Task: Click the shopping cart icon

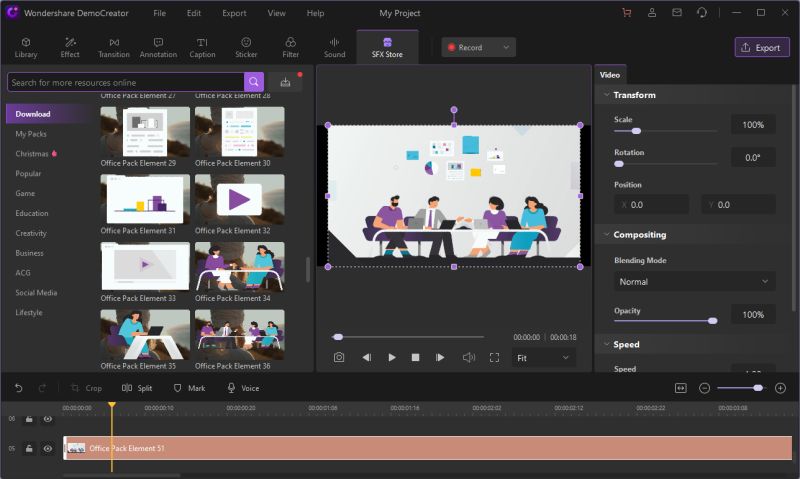Action: [627, 13]
